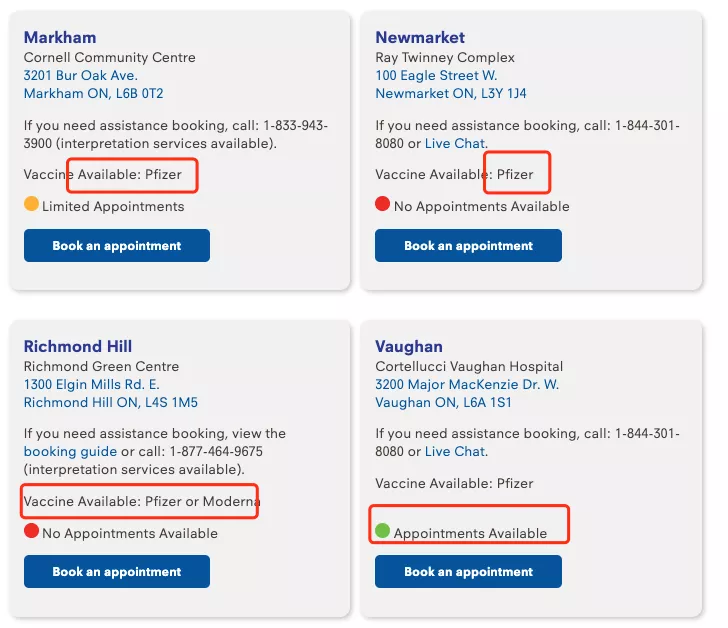This screenshot has width=728, height=628.
Task: Click Richmond Hill's red status dot
Action: [31, 531]
